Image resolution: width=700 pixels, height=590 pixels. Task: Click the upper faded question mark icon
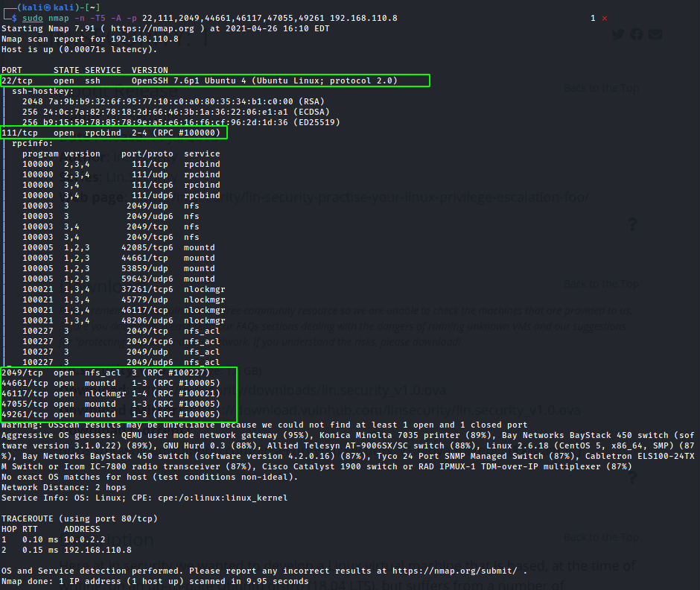point(631,224)
